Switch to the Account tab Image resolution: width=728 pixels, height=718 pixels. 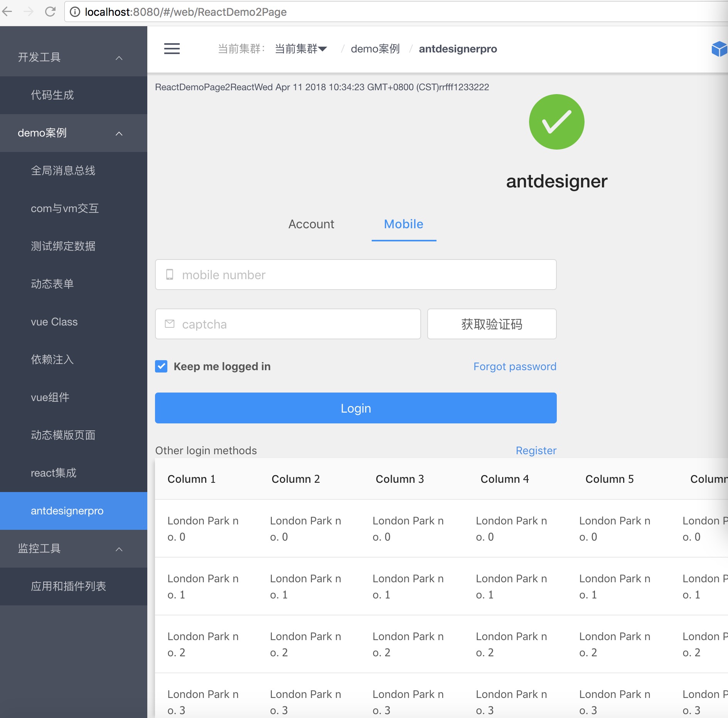311,224
